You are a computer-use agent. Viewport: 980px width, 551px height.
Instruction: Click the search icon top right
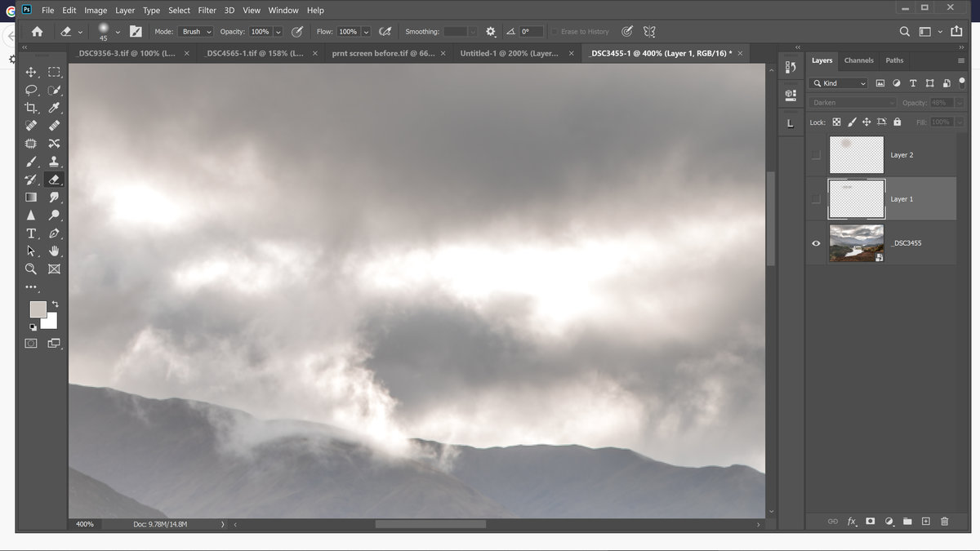(904, 32)
